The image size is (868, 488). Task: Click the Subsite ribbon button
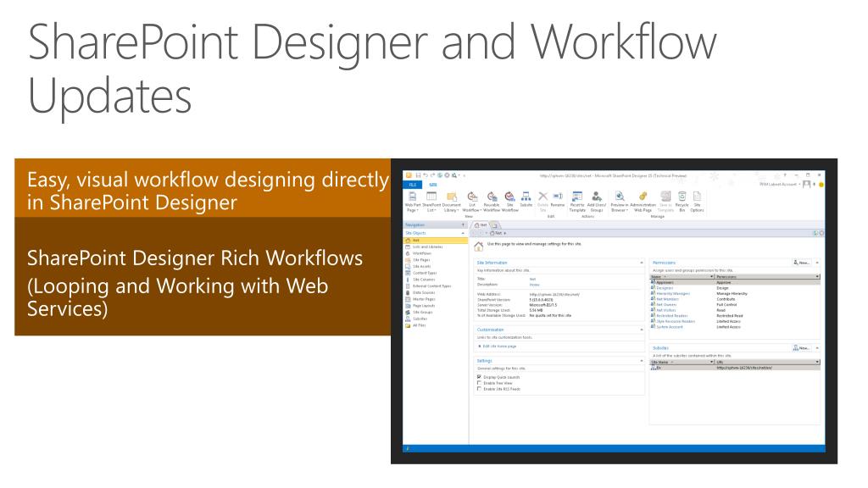tap(526, 200)
